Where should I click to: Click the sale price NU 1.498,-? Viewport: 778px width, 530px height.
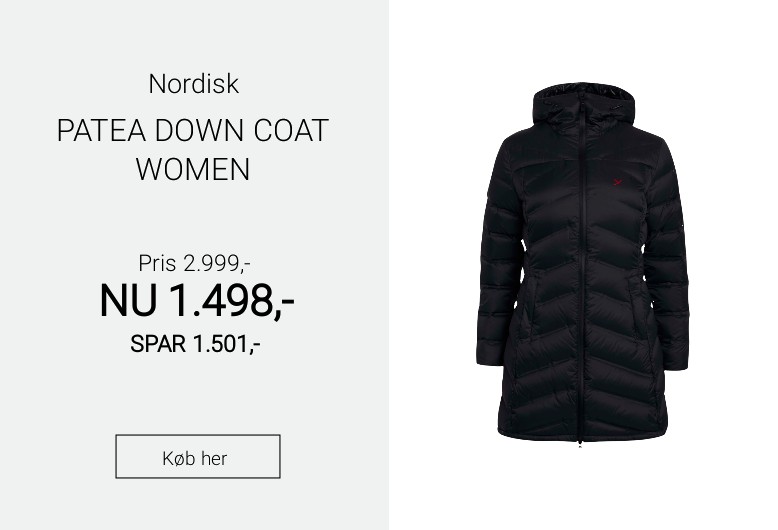pos(197,300)
